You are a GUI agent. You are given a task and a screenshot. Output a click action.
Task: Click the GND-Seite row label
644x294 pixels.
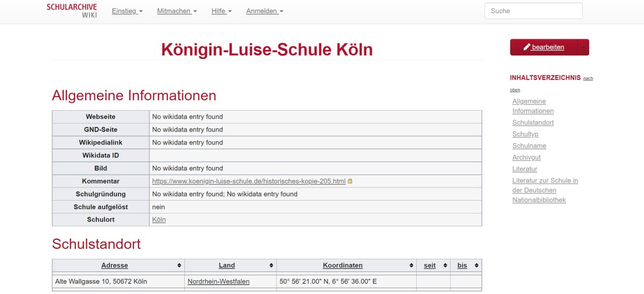click(x=100, y=129)
